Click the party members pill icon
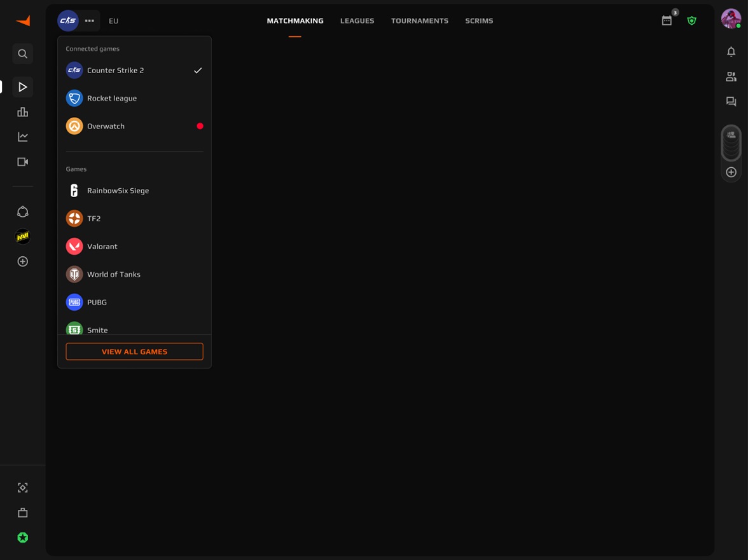Image resolution: width=748 pixels, height=560 pixels. coord(731,143)
